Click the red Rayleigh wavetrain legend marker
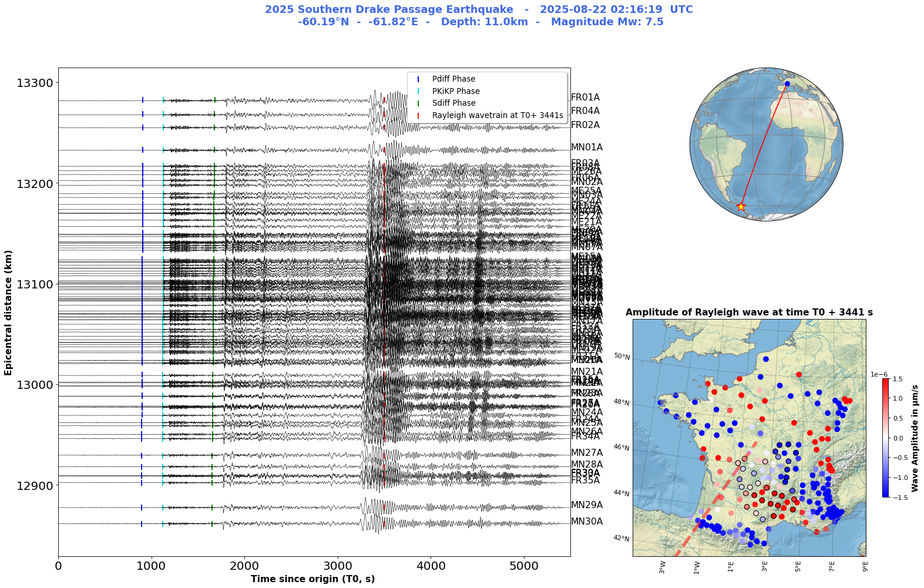Screen dimensions: 924x588 pyautogui.click(x=418, y=116)
